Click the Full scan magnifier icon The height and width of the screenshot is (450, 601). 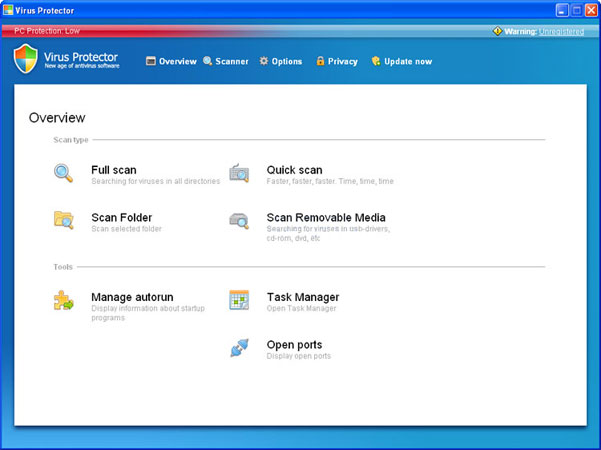click(63, 173)
